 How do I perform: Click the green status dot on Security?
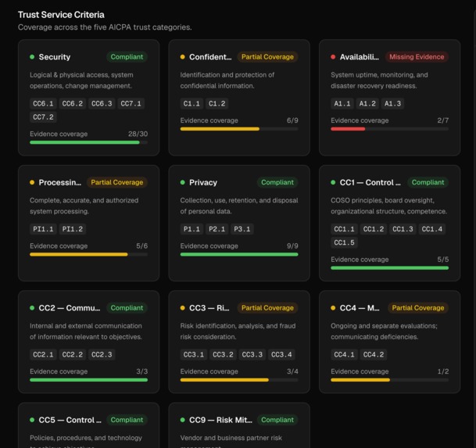32,57
